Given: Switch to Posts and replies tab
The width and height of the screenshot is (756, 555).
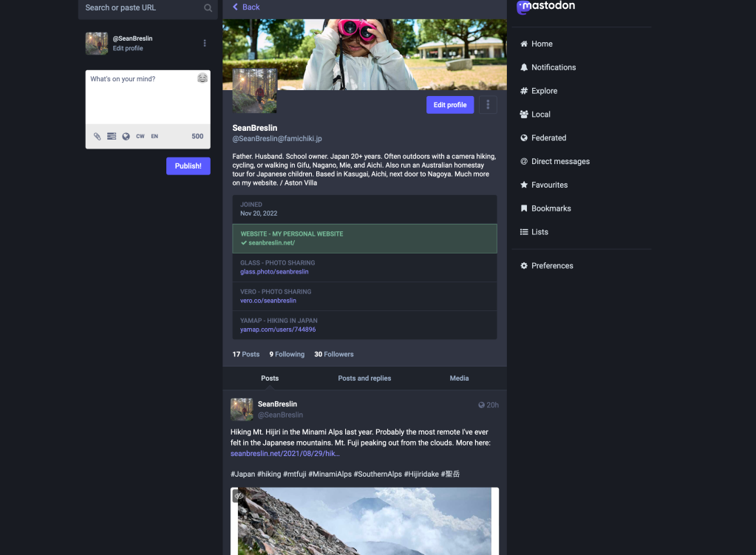Looking at the screenshot, I should [364, 378].
